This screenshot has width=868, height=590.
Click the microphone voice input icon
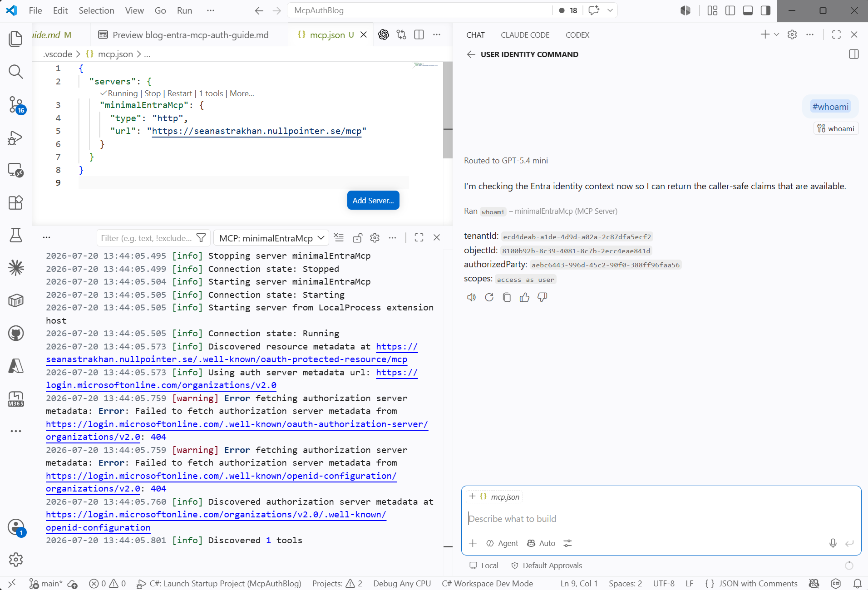coord(833,543)
